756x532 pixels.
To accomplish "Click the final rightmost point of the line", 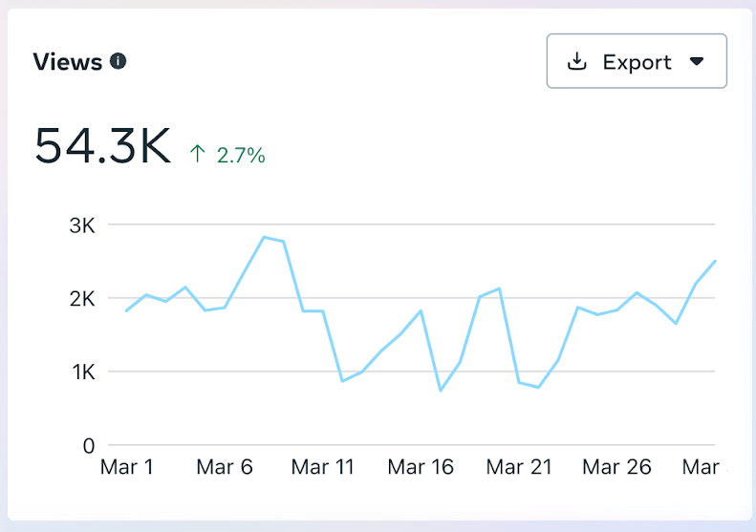I will tap(715, 261).
